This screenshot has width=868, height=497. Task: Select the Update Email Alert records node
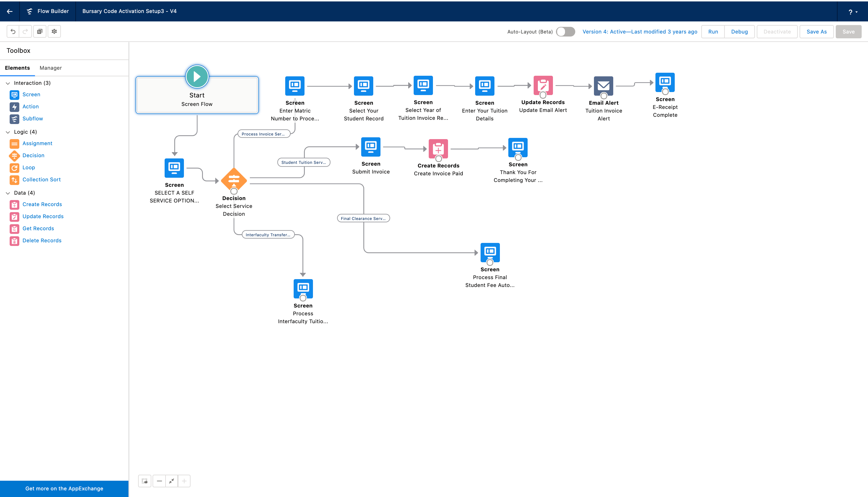543,85
